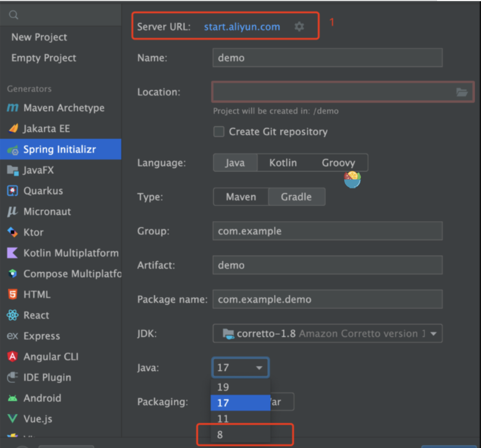Click the Micronaut icon
This screenshot has height=448, width=481.
12,211
